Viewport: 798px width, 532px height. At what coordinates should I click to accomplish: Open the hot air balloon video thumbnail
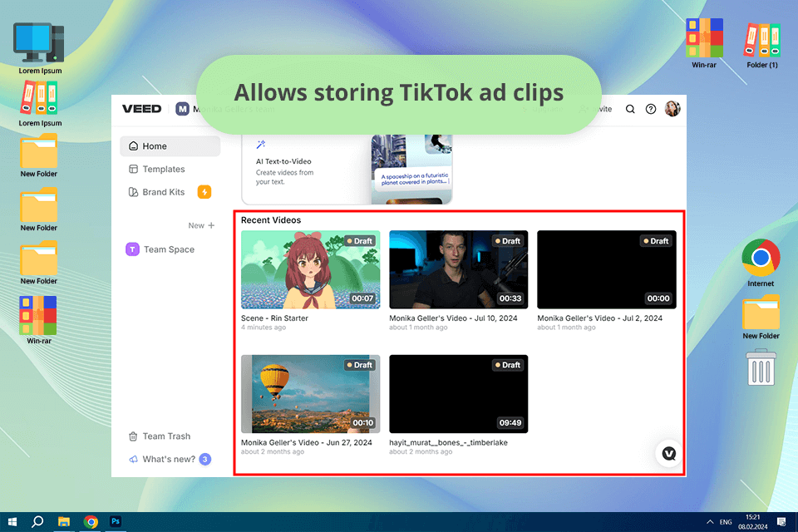tap(310, 394)
